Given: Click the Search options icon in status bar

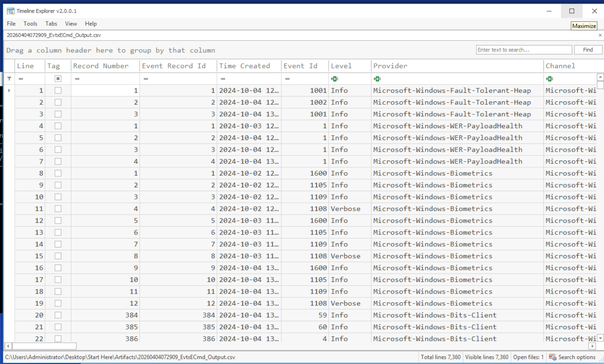Looking at the screenshot, I should [x=552, y=357].
